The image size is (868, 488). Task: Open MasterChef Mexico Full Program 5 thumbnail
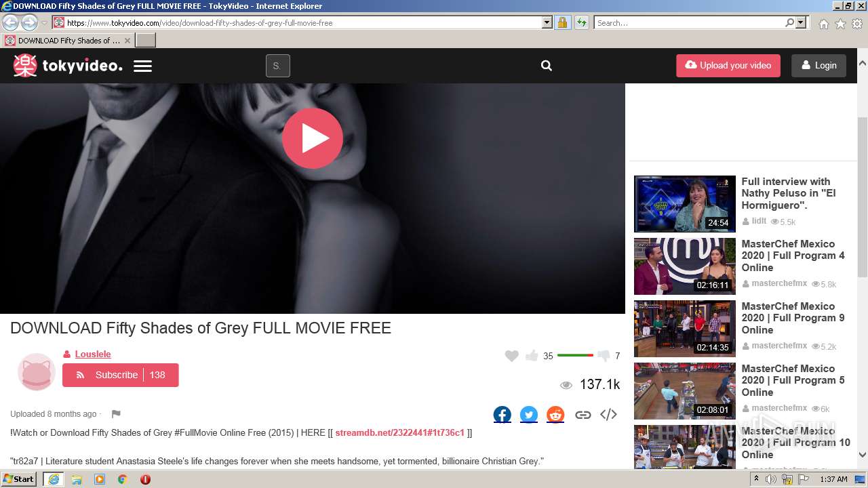click(685, 391)
